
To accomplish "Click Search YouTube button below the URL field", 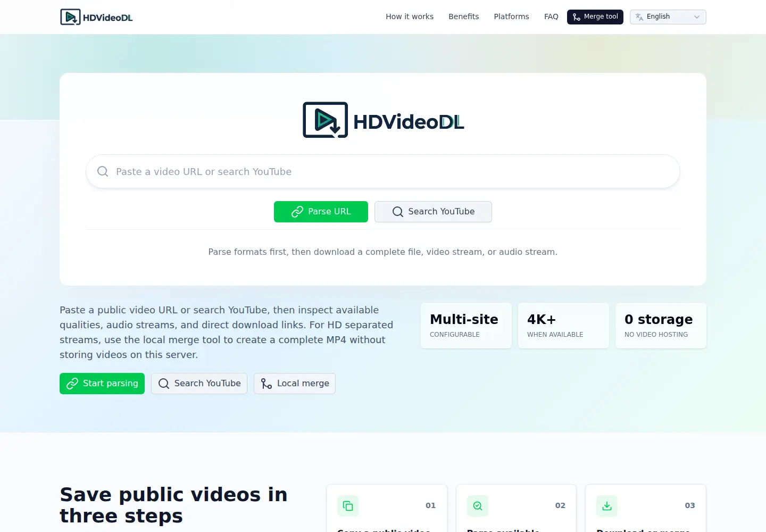I will [433, 212].
